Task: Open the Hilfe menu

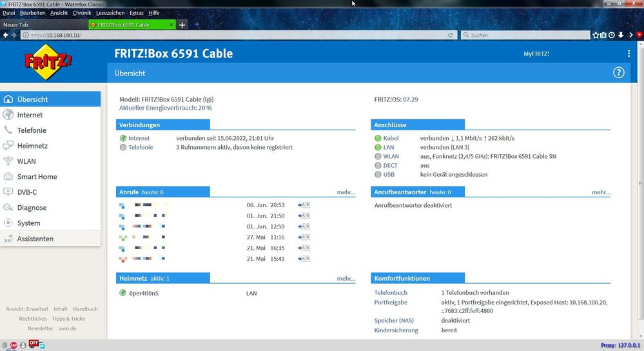Action: (x=153, y=13)
